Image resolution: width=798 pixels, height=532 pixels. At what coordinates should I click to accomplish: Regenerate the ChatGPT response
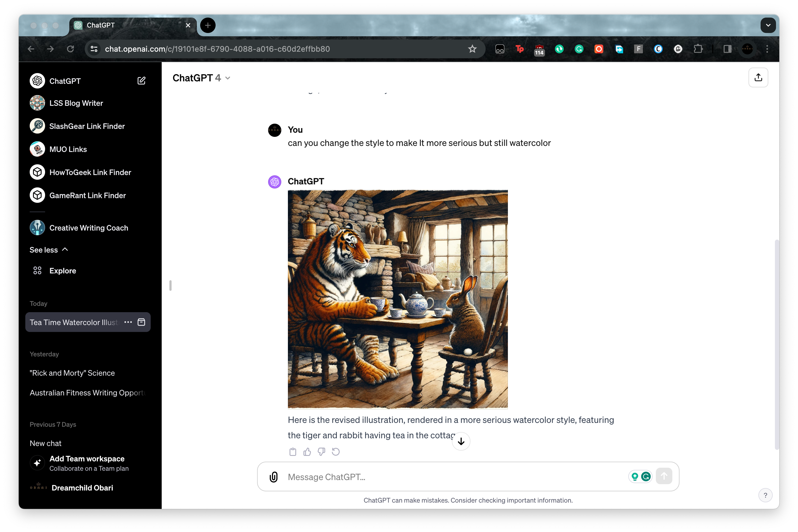pos(335,451)
